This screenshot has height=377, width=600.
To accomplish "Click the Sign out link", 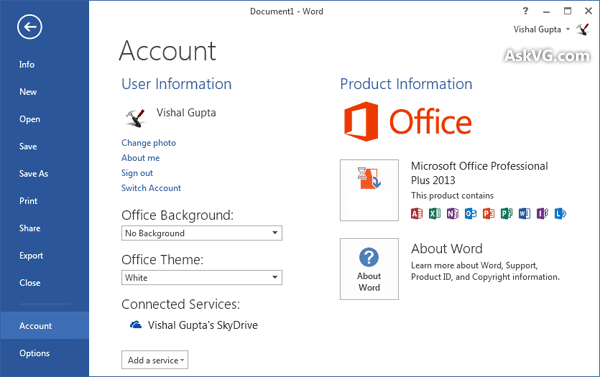I will (137, 173).
